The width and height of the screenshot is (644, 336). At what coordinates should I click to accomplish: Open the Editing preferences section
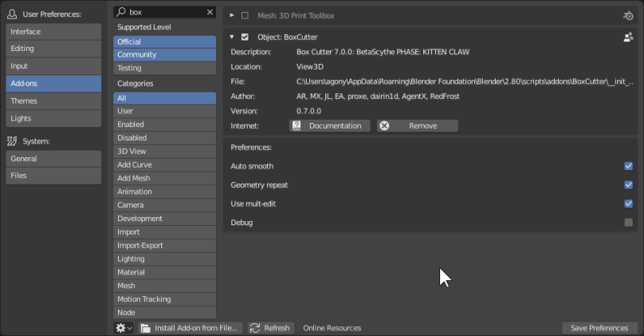click(53, 49)
